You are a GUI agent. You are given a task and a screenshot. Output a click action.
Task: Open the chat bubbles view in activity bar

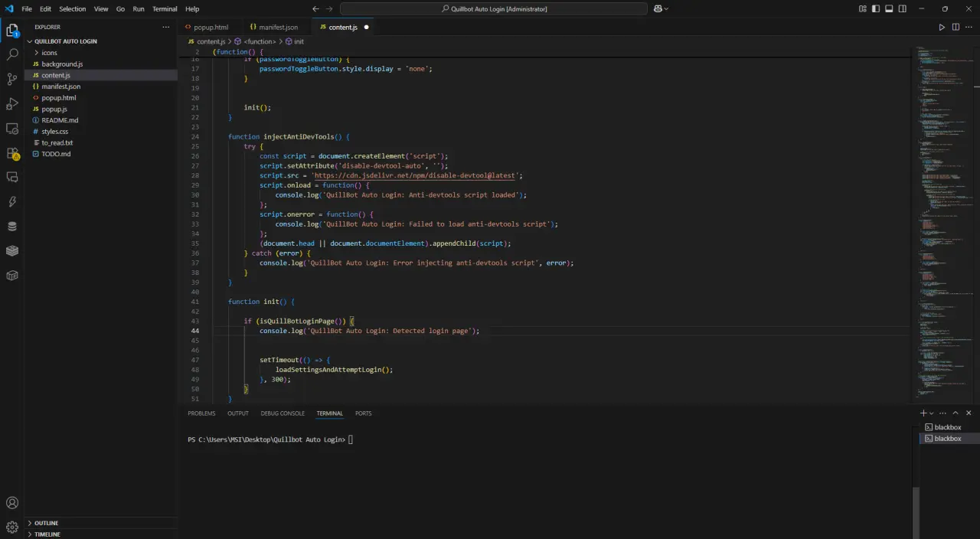[12, 178]
